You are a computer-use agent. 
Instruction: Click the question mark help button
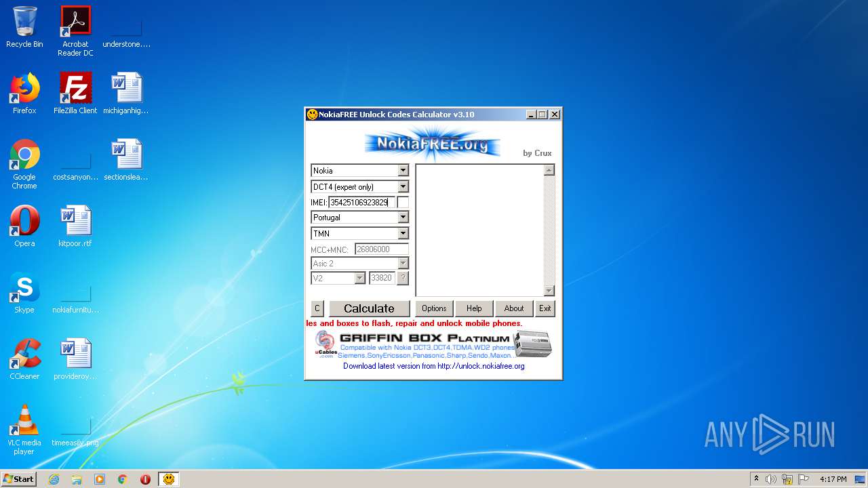click(403, 279)
